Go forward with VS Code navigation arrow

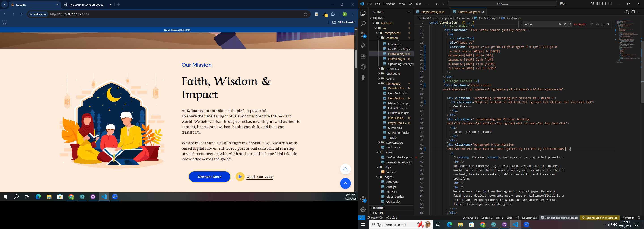pyautogui.click(x=443, y=4)
